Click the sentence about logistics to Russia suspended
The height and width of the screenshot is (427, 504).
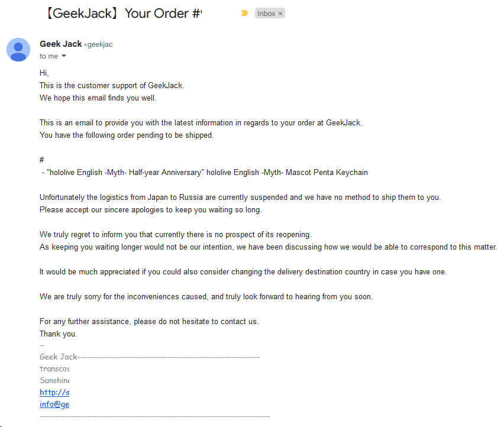[x=240, y=198]
